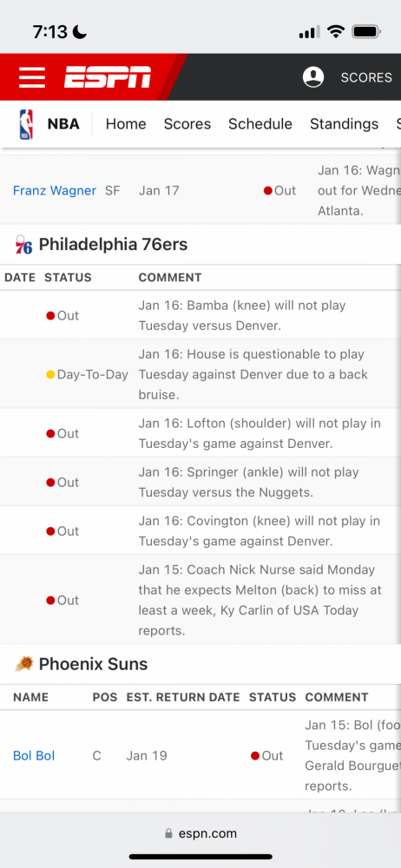Open the Schedule tab
Viewport: 401px width, 868px height.
pos(260,124)
